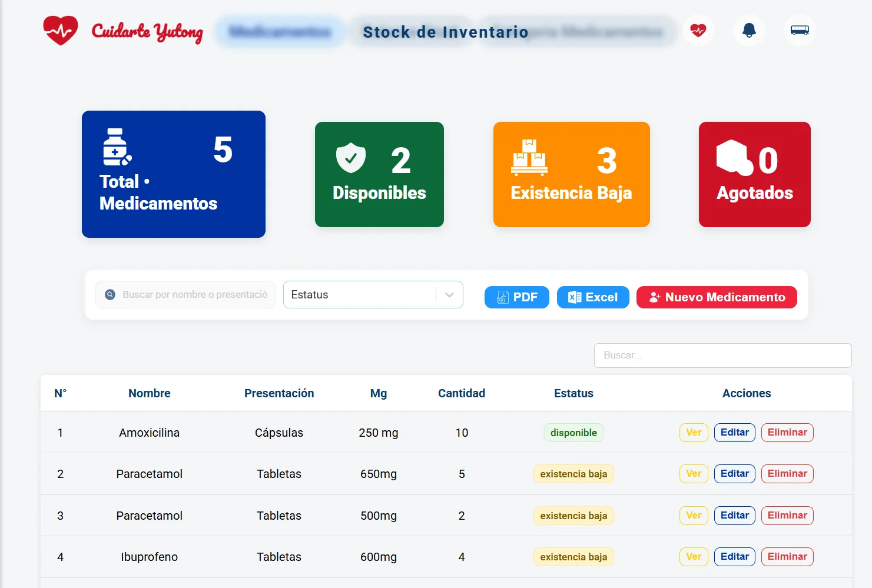872x588 pixels.
Task: Click existencia baja badge for 650mg
Action: 573,474
